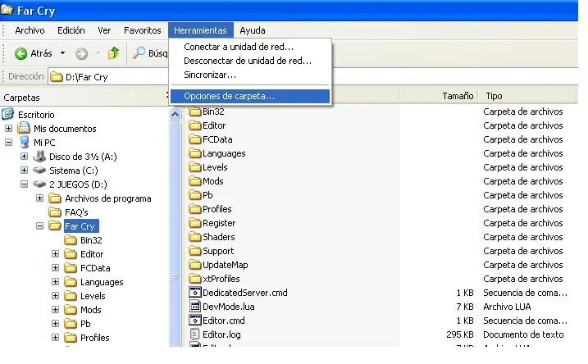The height and width of the screenshot is (364, 588).
Task: Open the Ayuda menu
Action: (x=253, y=30)
